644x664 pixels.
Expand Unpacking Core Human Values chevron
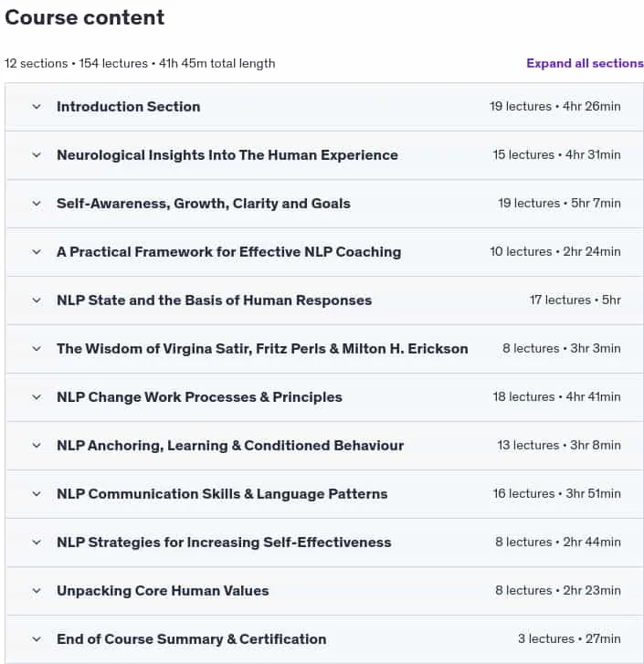point(37,591)
